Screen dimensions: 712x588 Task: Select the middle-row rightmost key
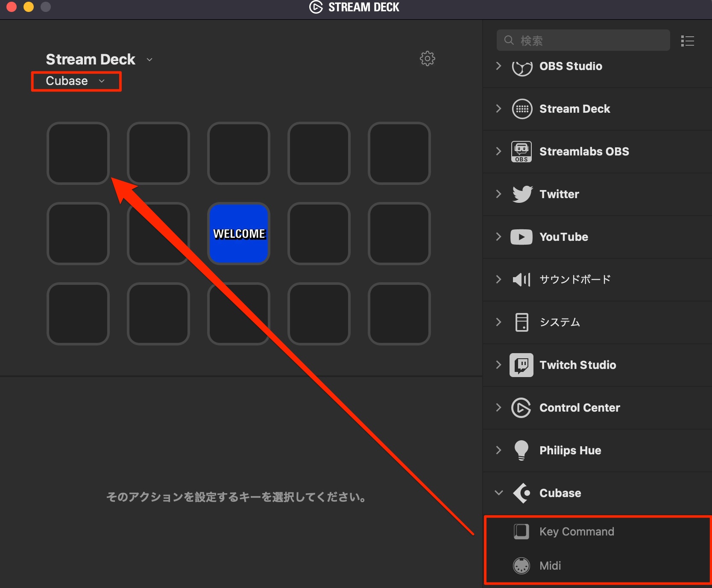coord(399,234)
